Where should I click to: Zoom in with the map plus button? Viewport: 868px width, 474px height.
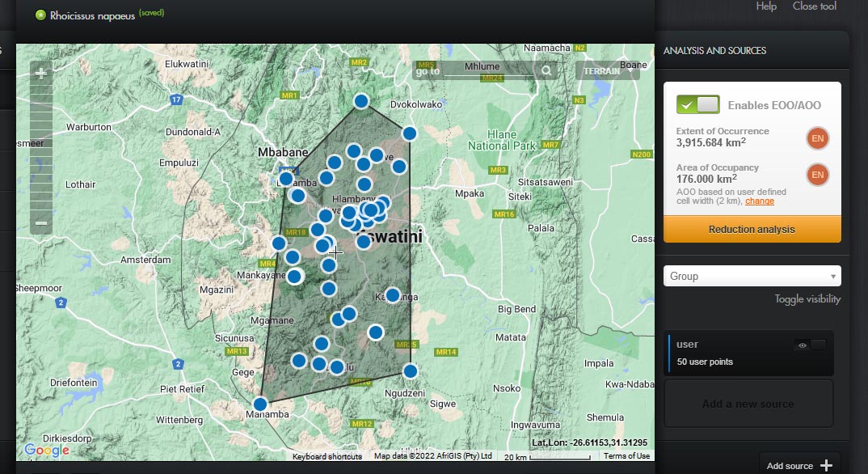[x=41, y=74]
